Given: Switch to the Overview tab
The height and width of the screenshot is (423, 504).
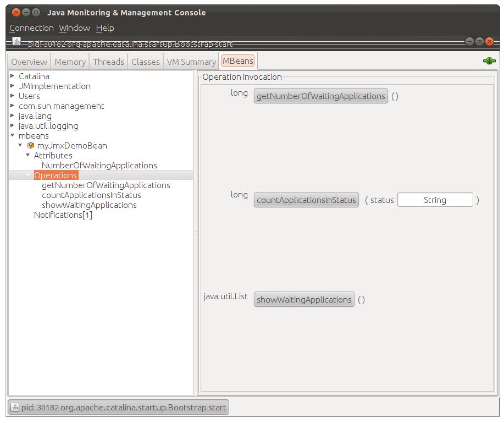Looking at the screenshot, I should pyautogui.click(x=29, y=62).
